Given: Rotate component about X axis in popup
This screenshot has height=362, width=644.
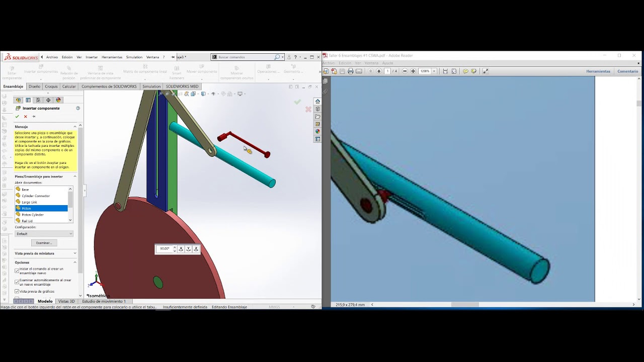Looking at the screenshot, I should [181, 249].
